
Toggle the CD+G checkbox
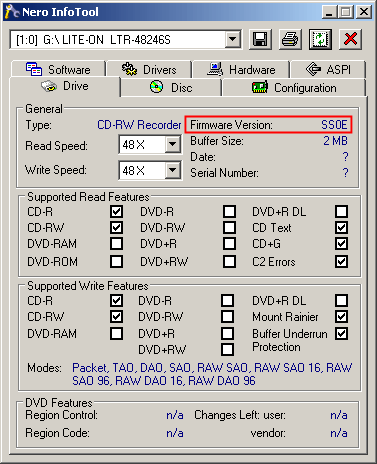tap(342, 244)
